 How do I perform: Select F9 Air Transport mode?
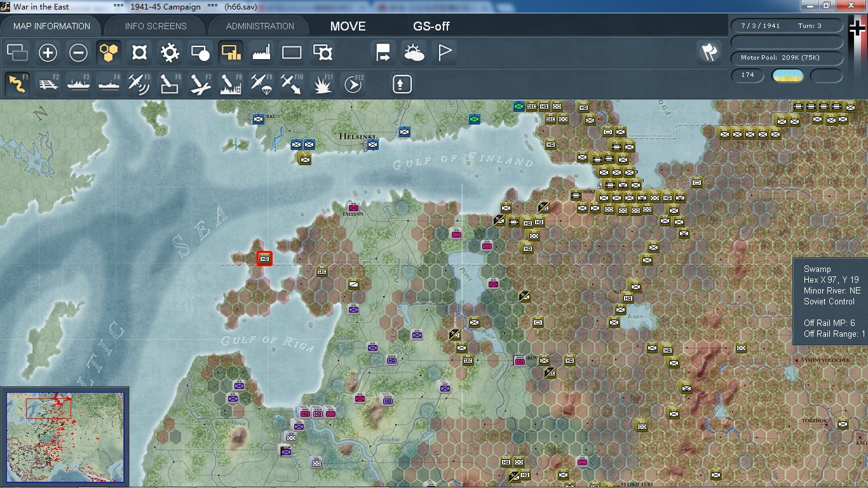tap(261, 84)
